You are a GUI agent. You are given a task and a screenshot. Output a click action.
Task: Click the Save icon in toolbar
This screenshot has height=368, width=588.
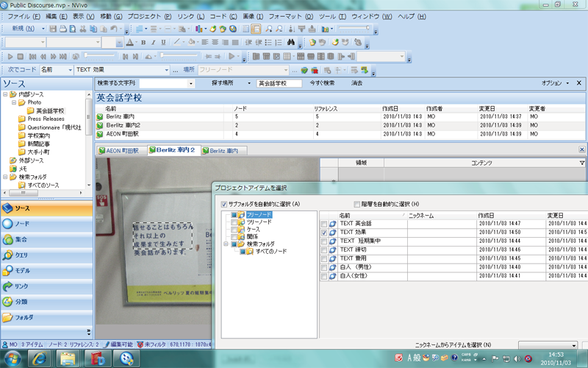click(x=53, y=29)
